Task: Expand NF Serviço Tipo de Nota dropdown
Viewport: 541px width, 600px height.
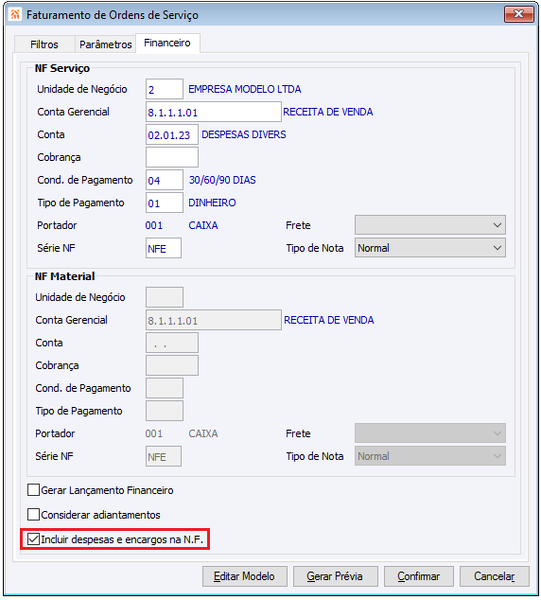Action: tap(430, 248)
